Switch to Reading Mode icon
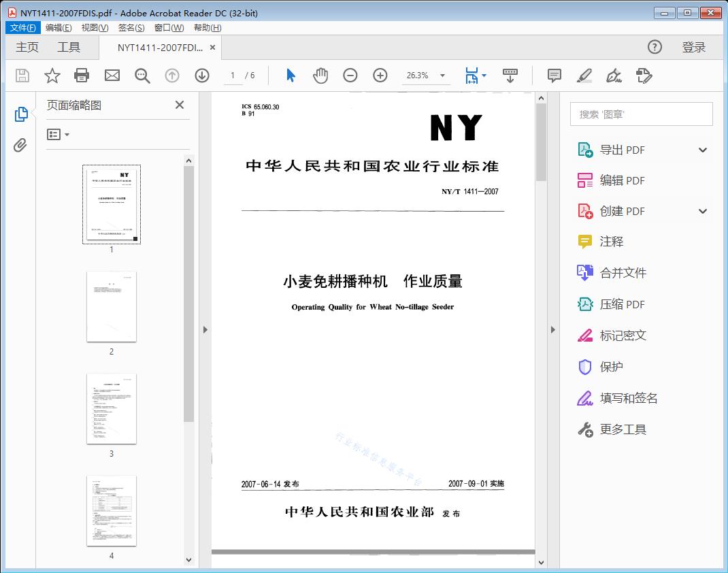 pos(510,76)
